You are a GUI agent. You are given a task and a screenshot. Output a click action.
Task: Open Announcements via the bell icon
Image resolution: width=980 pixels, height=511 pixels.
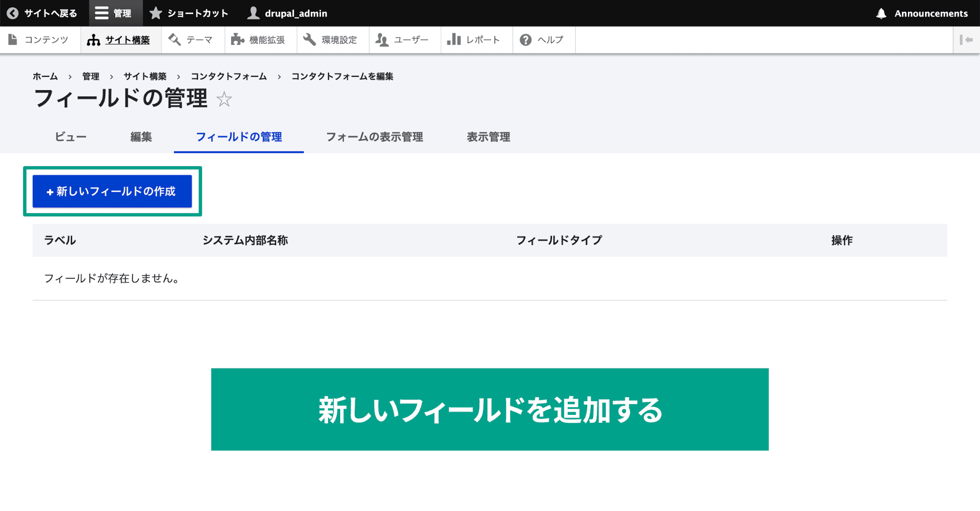pos(922,13)
